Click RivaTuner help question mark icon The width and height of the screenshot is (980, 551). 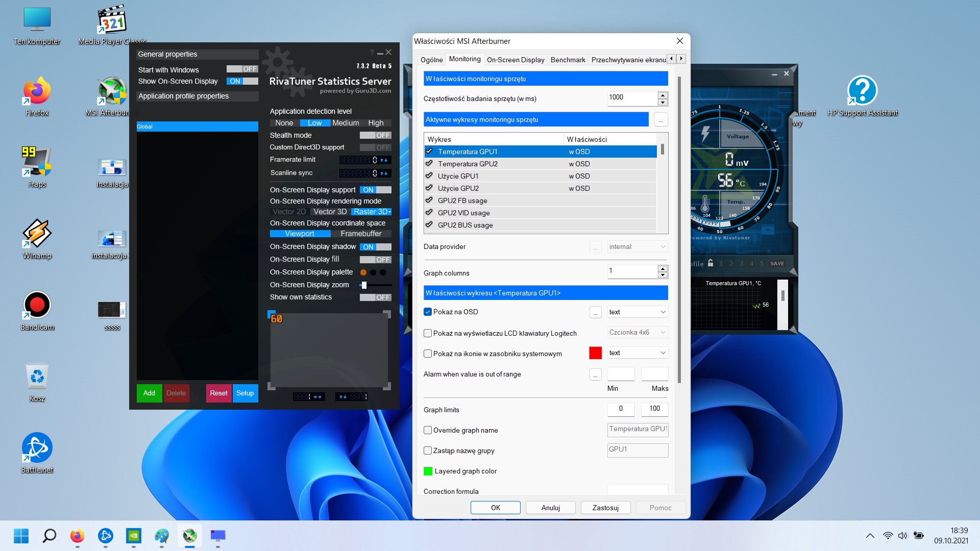(x=372, y=53)
